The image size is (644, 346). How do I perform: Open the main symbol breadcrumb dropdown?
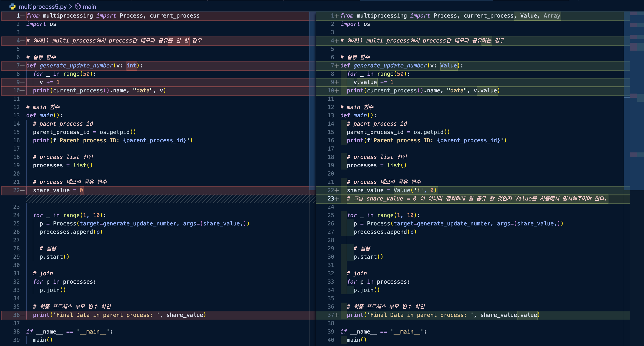click(89, 6)
